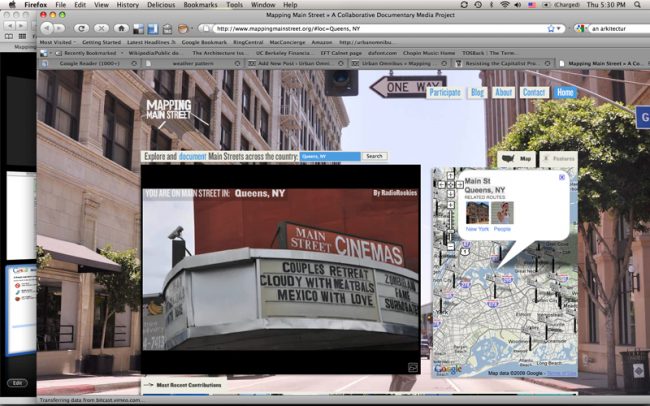Expand the Most Visited bookmarks dropdown
The image size is (650, 406).
pos(57,42)
